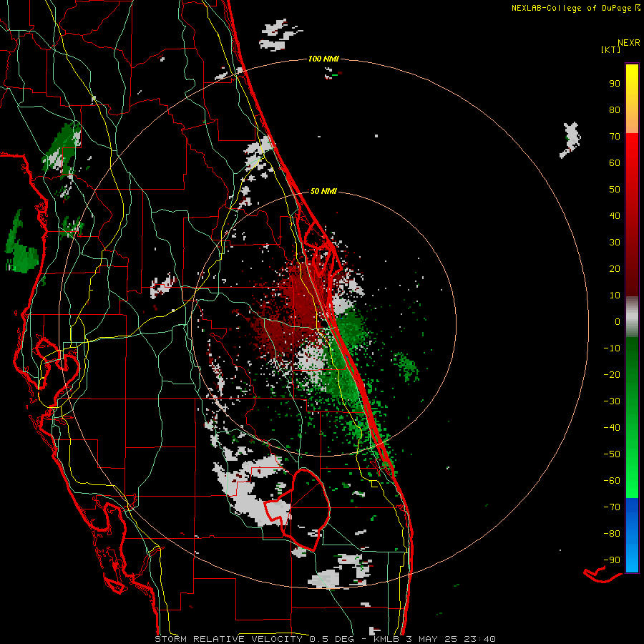Select the 70 value on velocity scale
This screenshot has width=644, height=644.
point(615,137)
